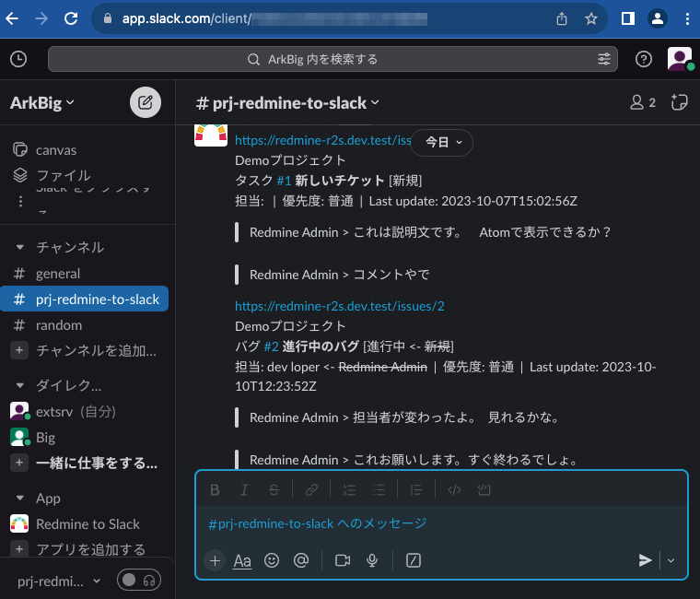The width and height of the screenshot is (700, 599).
Task: Insert code block formatting
Action: (484, 490)
